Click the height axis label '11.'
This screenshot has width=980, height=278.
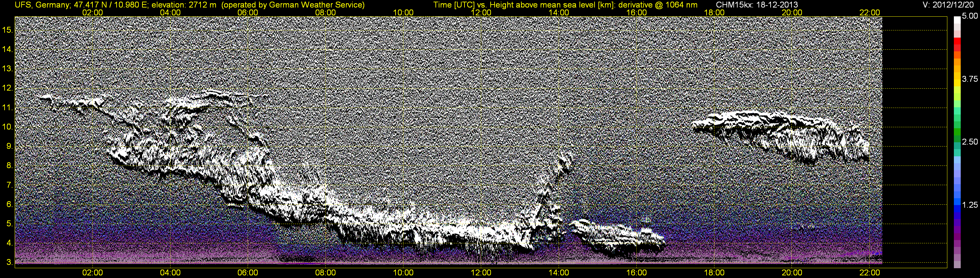pos(8,108)
